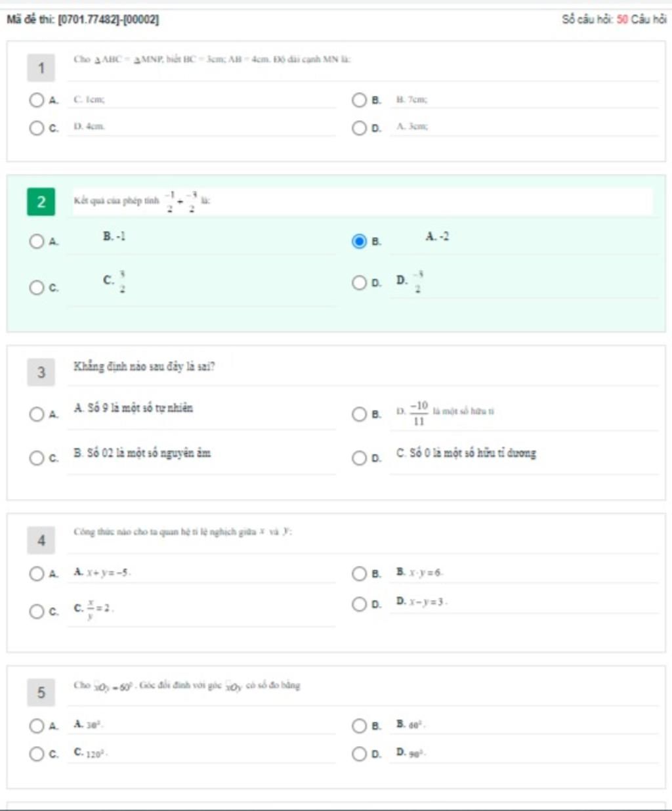Choose radio option D in question 5
The height and width of the screenshot is (811, 672).
pos(359,753)
